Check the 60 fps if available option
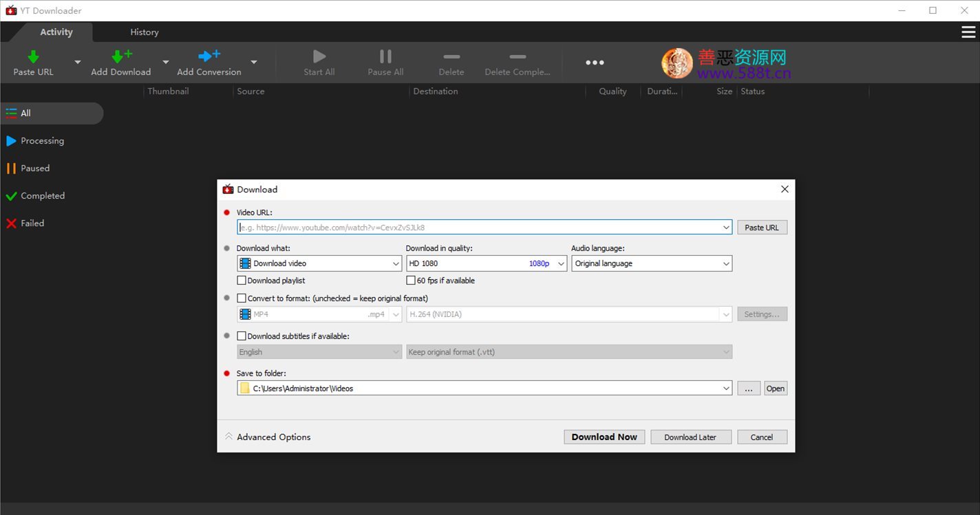 [x=410, y=280]
